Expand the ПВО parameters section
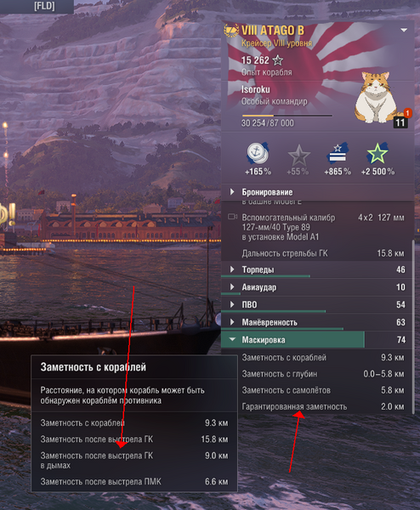420x510 pixels. tap(318, 304)
